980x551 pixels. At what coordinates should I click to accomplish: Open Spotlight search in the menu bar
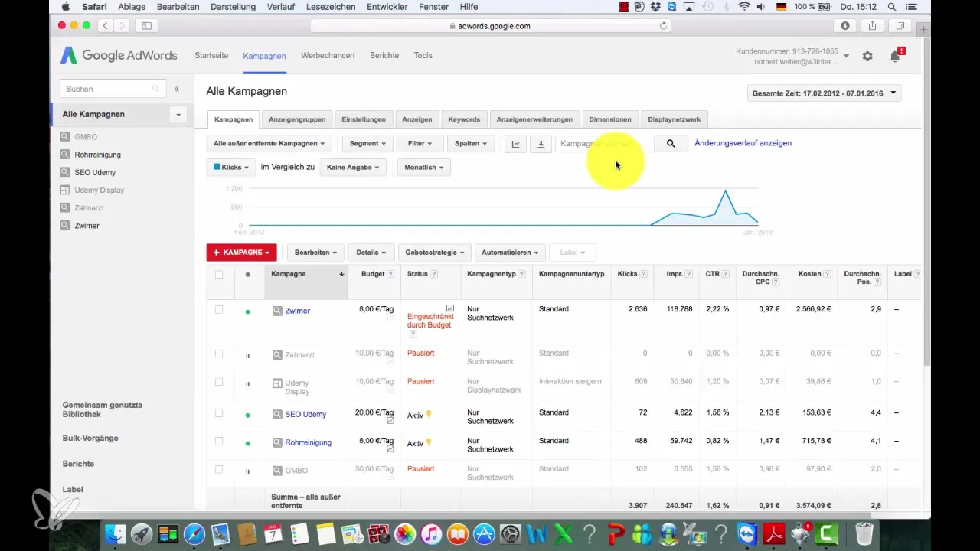click(893, 7)
